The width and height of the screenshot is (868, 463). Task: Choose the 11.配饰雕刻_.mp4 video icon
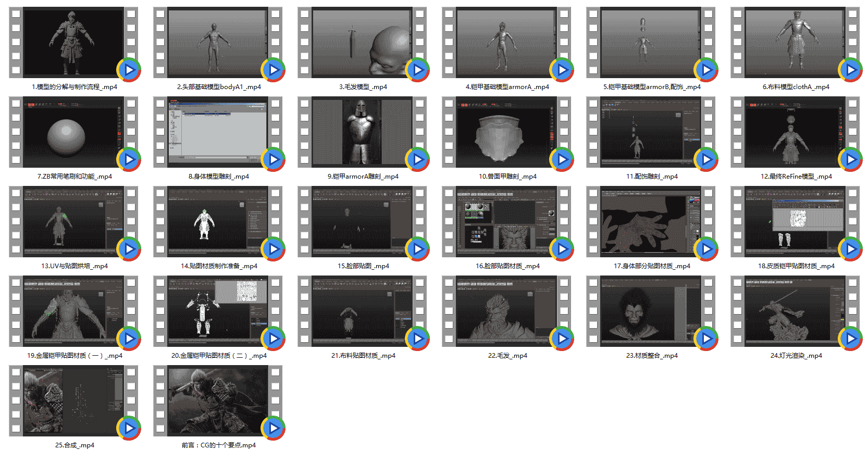(x=651, y=132)
